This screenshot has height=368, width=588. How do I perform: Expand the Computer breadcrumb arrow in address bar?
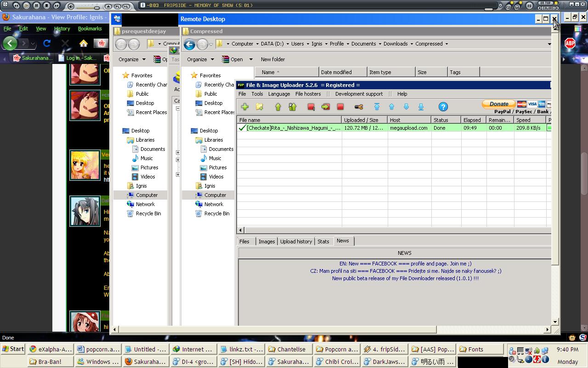click(257, 44)
